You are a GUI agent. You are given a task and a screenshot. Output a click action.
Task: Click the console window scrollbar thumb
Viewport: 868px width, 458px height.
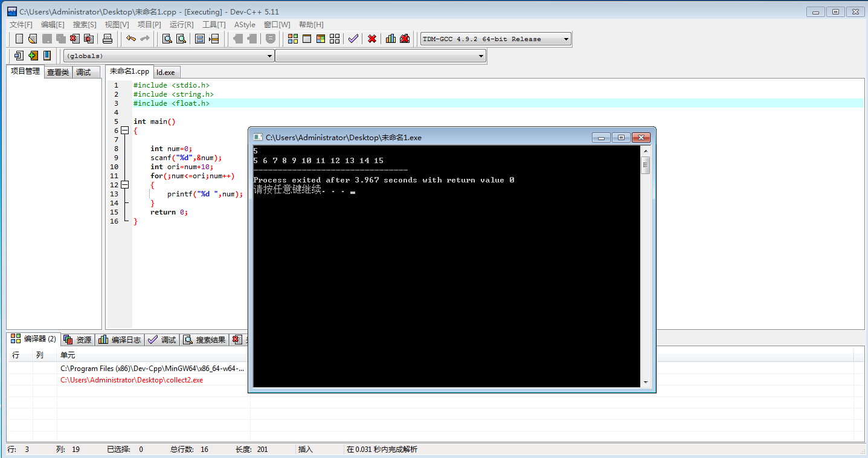click(x=645, y=164)
